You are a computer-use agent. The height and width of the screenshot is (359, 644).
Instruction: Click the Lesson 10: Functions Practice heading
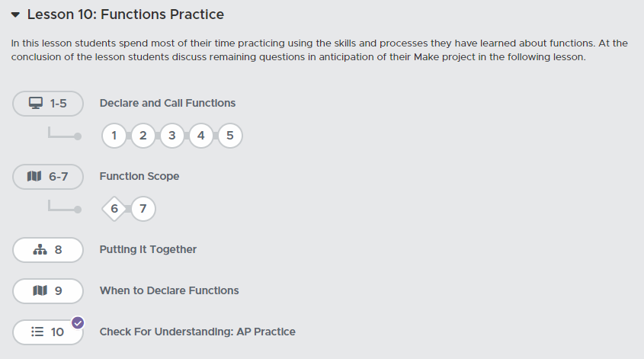click(126, 15)
